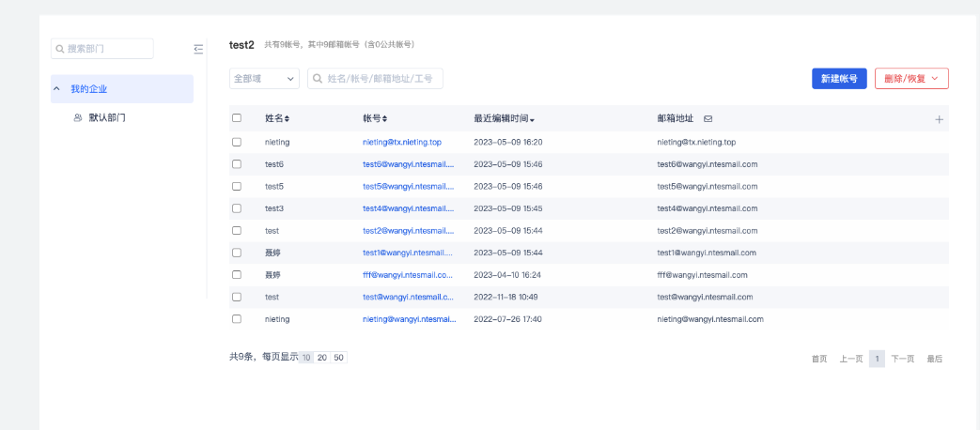This screenshot has width=980, height=430.
Task: Open account link test1@wangyi.ntesmail
Action: (408, 253)
